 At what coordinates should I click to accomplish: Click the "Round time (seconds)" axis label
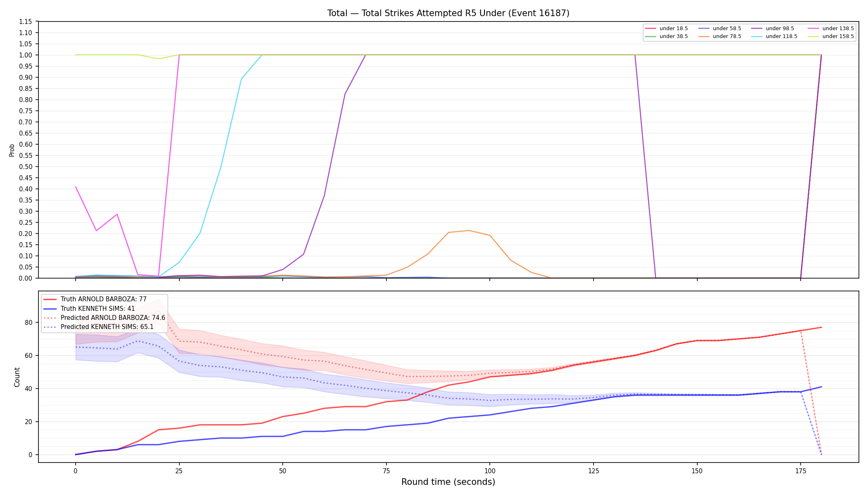448,482
